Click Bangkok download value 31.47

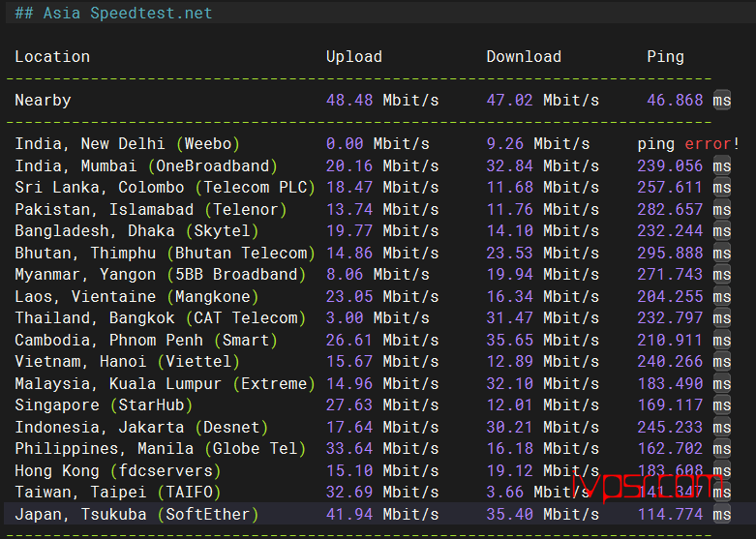tap(509, 318)
